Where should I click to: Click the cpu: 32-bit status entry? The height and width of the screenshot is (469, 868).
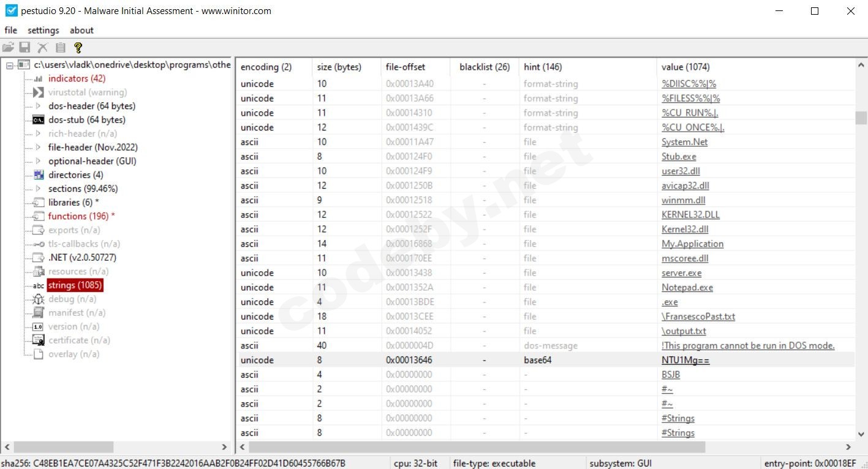[415, 463]
